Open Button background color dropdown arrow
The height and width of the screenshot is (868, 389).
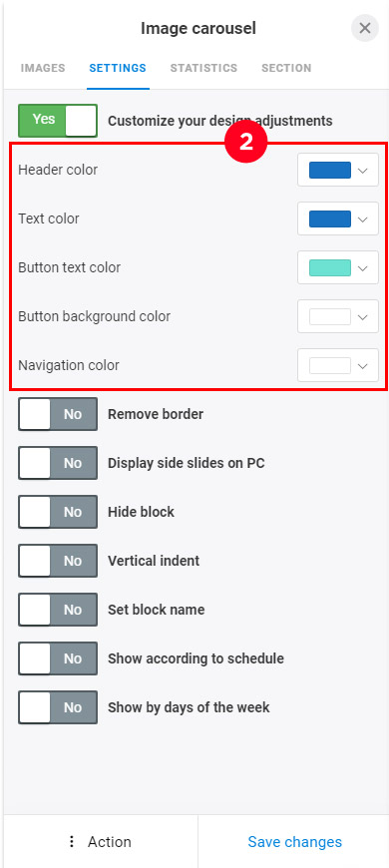click(362, 316)
